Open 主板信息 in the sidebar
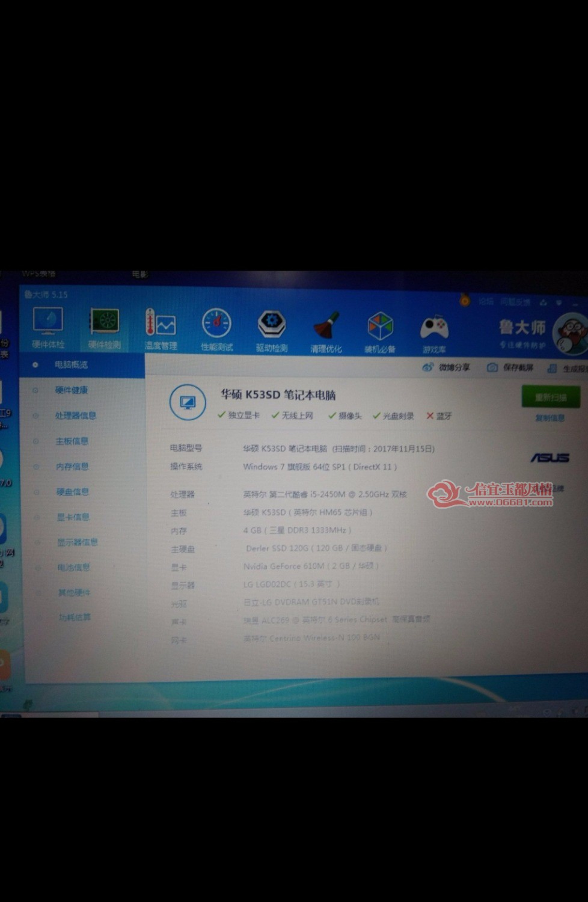The width and height of the screenshot is (588, 902). point(72,441)
